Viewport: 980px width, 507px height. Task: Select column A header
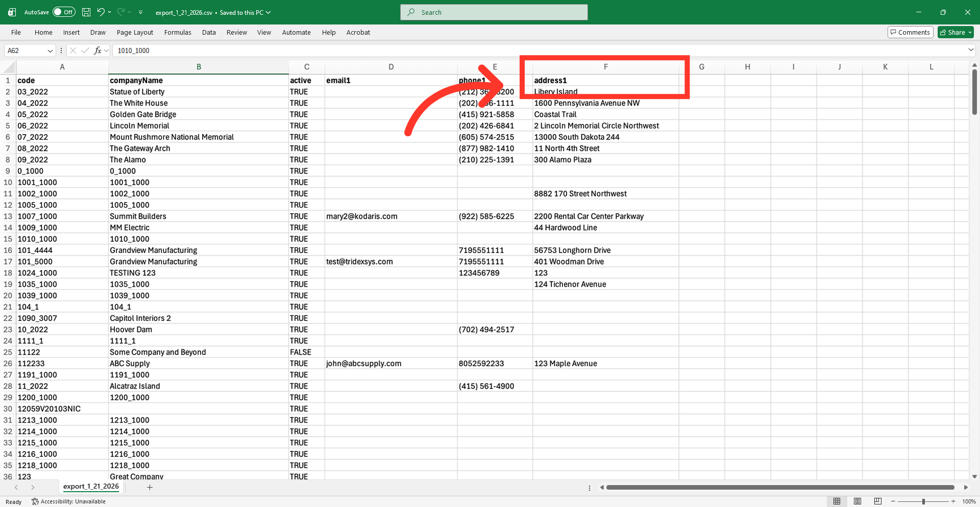click(x=62, y=67)
